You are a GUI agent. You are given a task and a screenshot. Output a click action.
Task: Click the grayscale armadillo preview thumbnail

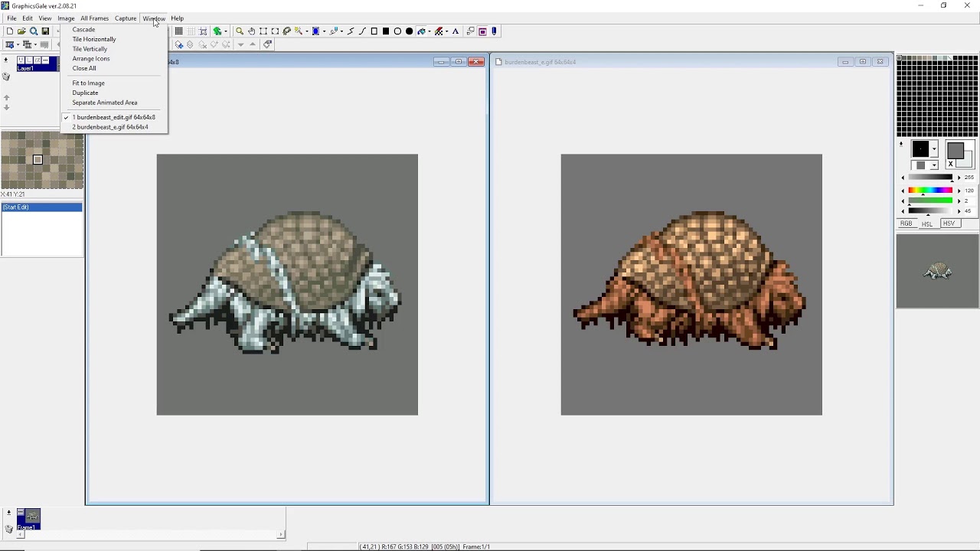[938, 272]
